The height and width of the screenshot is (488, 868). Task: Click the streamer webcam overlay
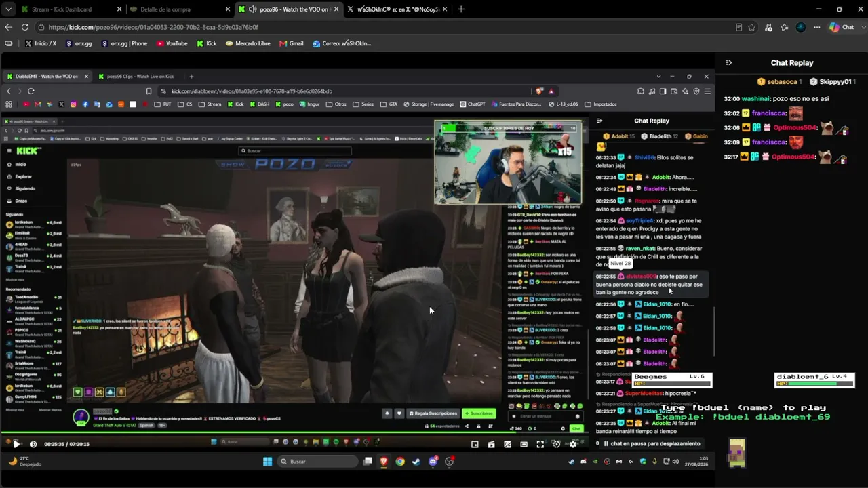508,163
